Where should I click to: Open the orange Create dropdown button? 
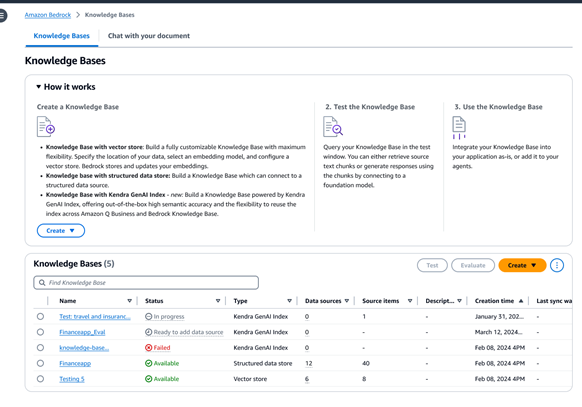point(522,265)
